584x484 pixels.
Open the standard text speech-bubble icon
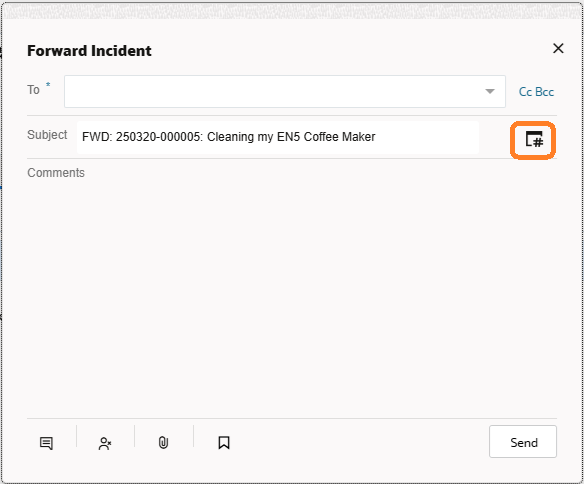coord(46,443)
